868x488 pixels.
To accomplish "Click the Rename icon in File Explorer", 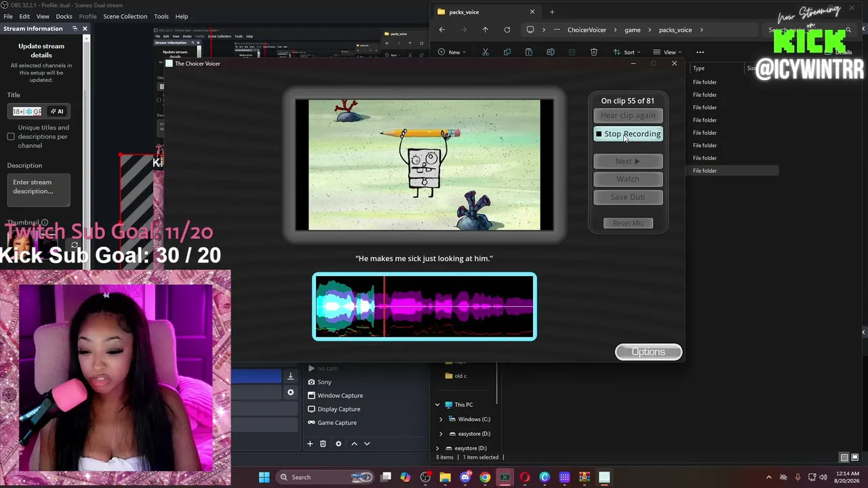I will [x=550, y=52].
